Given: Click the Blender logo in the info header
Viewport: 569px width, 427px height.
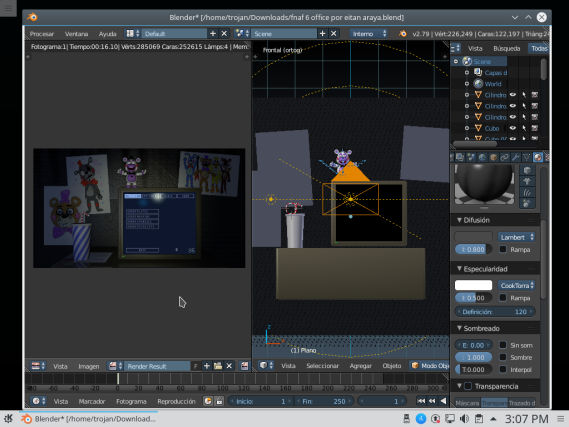Looking at the screenshot, I should click(403, 34).
